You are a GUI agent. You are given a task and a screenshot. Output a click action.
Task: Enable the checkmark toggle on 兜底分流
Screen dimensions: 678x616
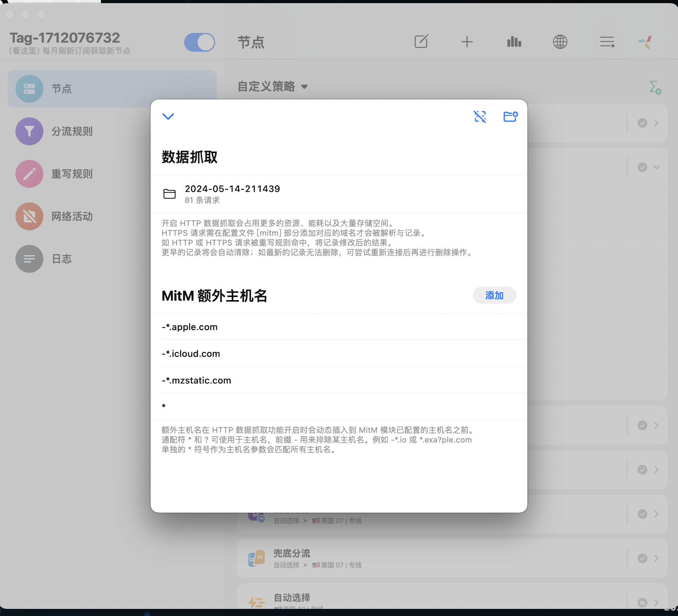[642, 558]
